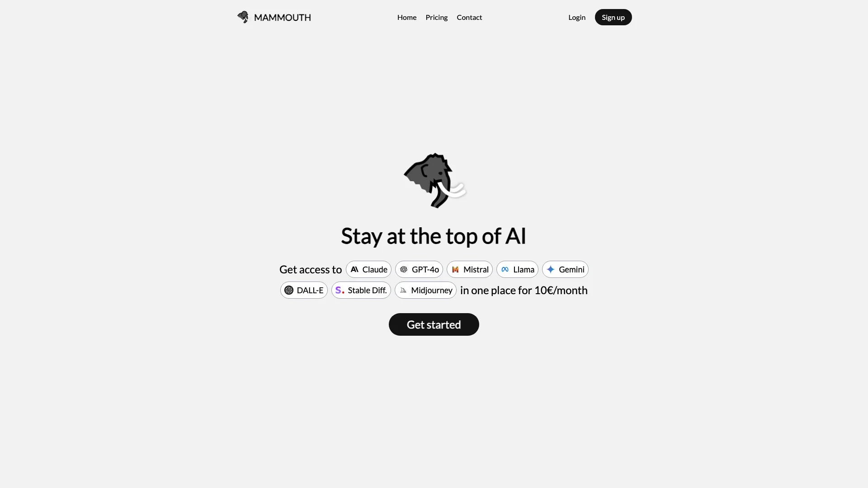This screenshot has width=868, height=488.
Task: Click the Gemini model icon
Action: [551, 269]
